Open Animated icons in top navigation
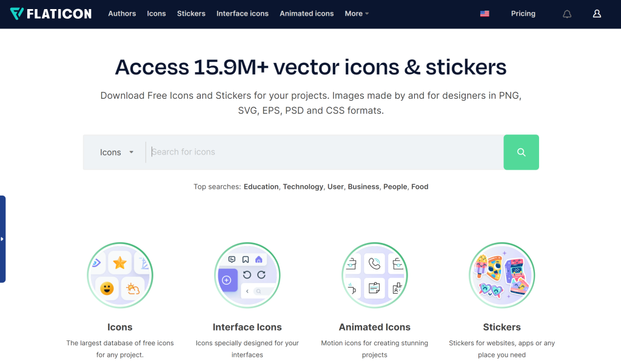This screenshot has height=364, width=621. pyautogui.click(x=306, y=13)
